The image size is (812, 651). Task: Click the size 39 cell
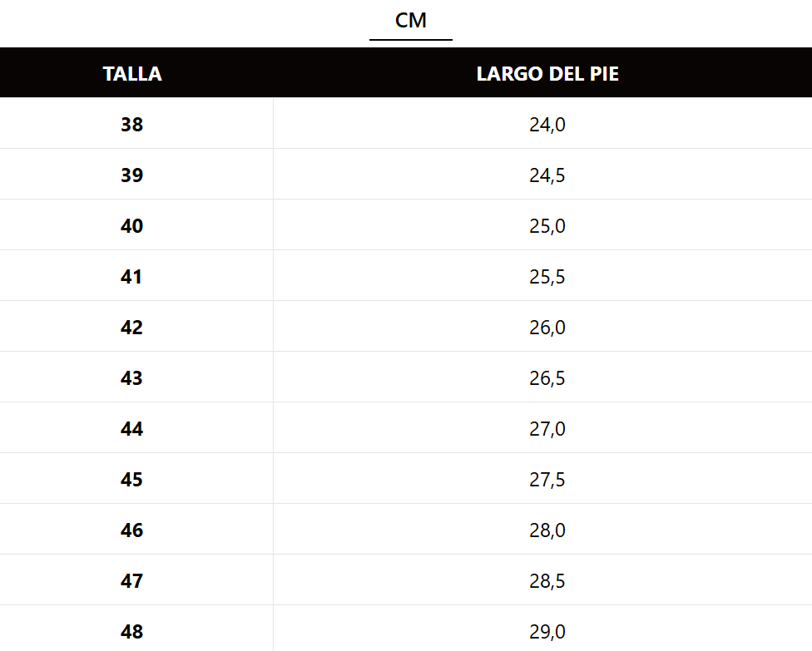(131, 175)
